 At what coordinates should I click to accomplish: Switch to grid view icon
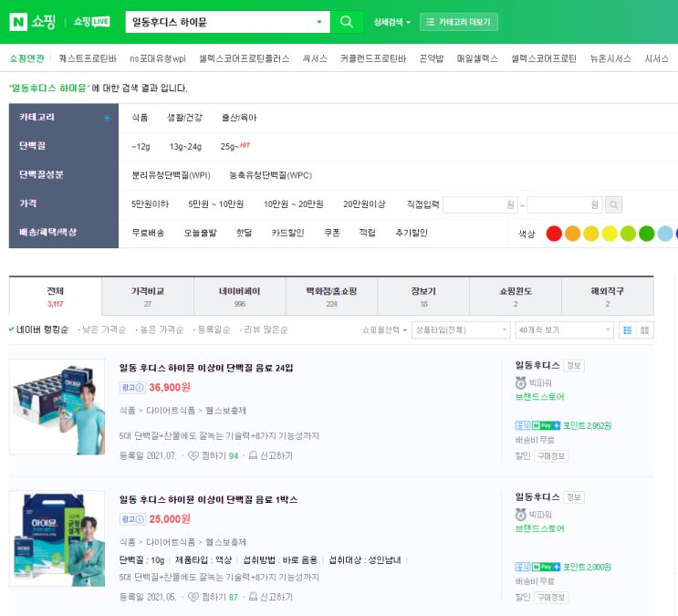(645, 330)
